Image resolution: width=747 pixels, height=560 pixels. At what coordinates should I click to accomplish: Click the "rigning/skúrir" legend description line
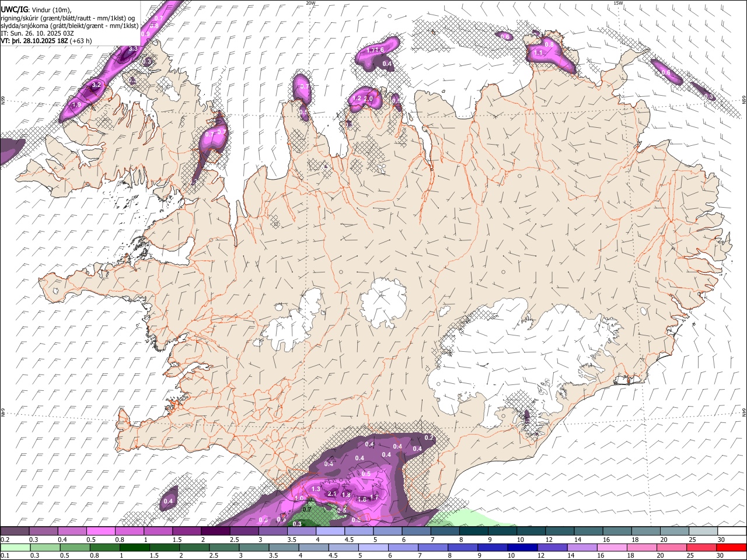pyautogui.click(x=69, y=18)
